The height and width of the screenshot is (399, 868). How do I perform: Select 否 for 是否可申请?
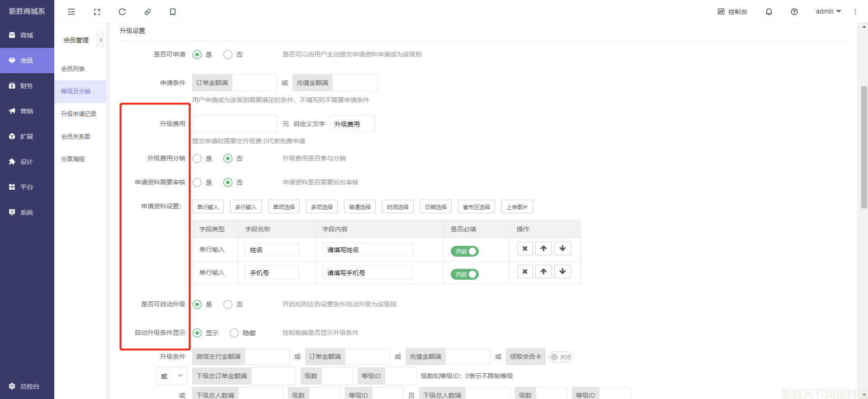(x=228, y=55)
